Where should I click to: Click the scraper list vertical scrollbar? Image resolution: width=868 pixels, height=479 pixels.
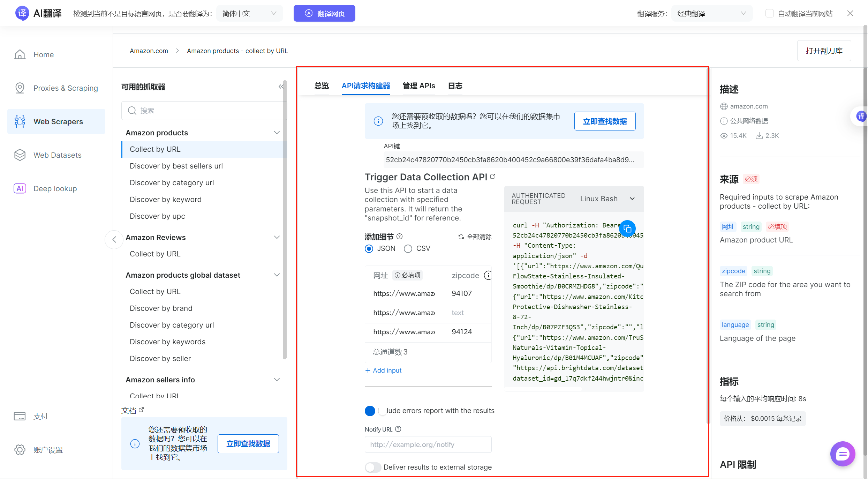[285, 220]
